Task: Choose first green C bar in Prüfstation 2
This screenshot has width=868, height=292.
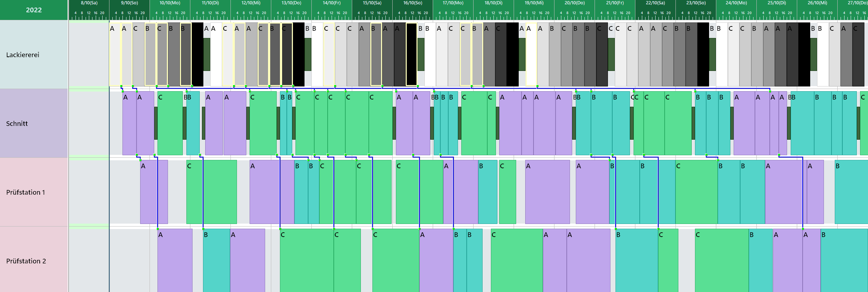Action: point(307,261)
